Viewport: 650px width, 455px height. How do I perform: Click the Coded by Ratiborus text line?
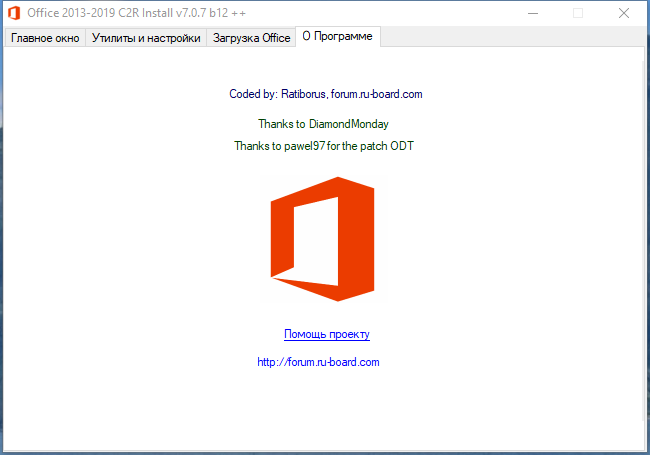click(x=326, y=94)
